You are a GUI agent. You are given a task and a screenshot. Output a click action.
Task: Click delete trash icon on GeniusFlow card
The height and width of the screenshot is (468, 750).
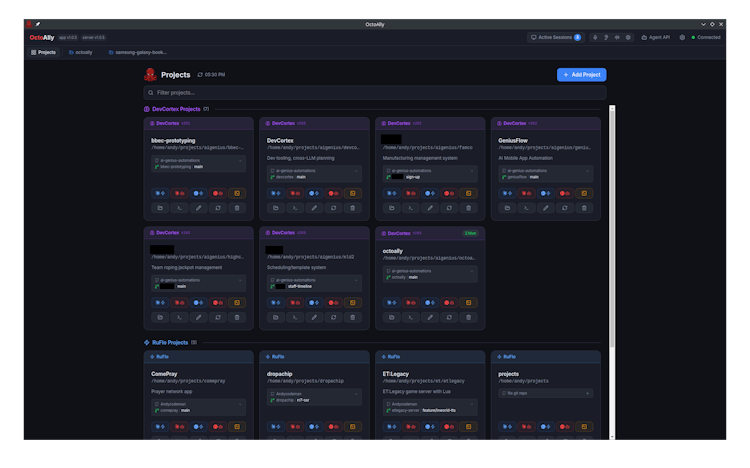click(585, 208)
